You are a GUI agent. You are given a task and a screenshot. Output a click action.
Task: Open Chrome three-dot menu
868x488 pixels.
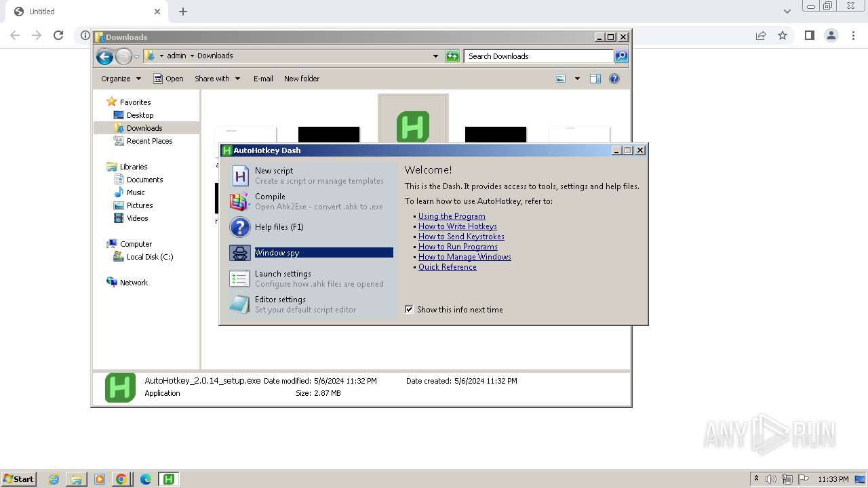coord(853,35)
